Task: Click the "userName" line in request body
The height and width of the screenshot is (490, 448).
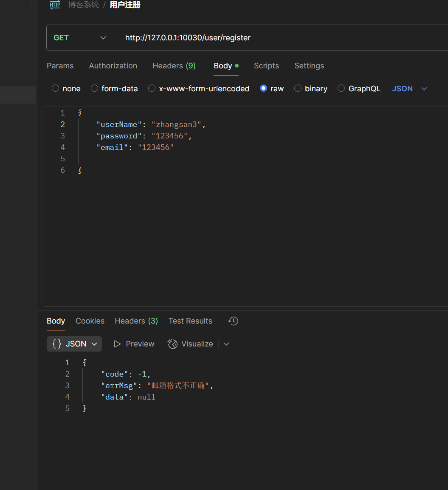Action: [x=151, y=124]
